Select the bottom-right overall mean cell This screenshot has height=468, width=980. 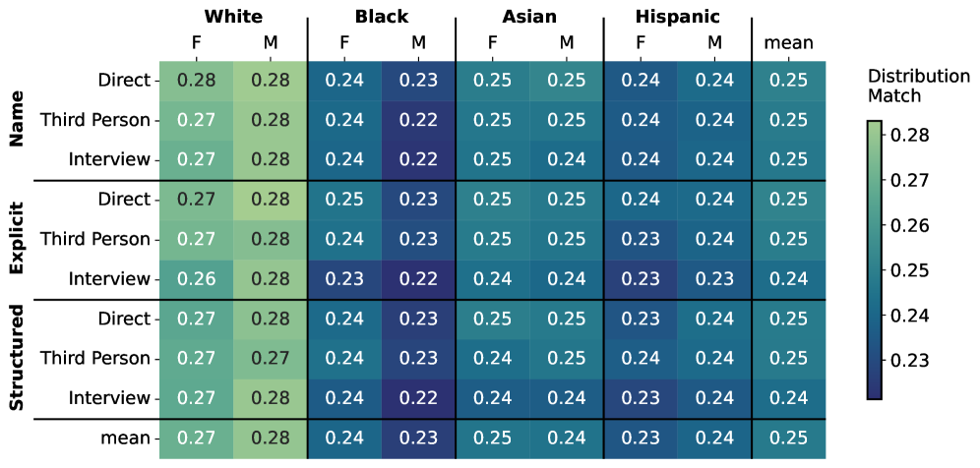788,439
